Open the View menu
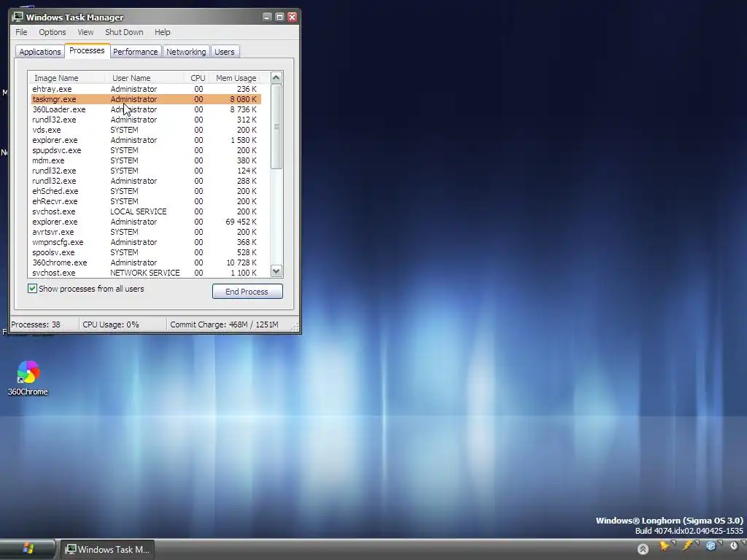The width and height of the screenshot is (747, 560). pyautogui.click(x=85, y=32)
